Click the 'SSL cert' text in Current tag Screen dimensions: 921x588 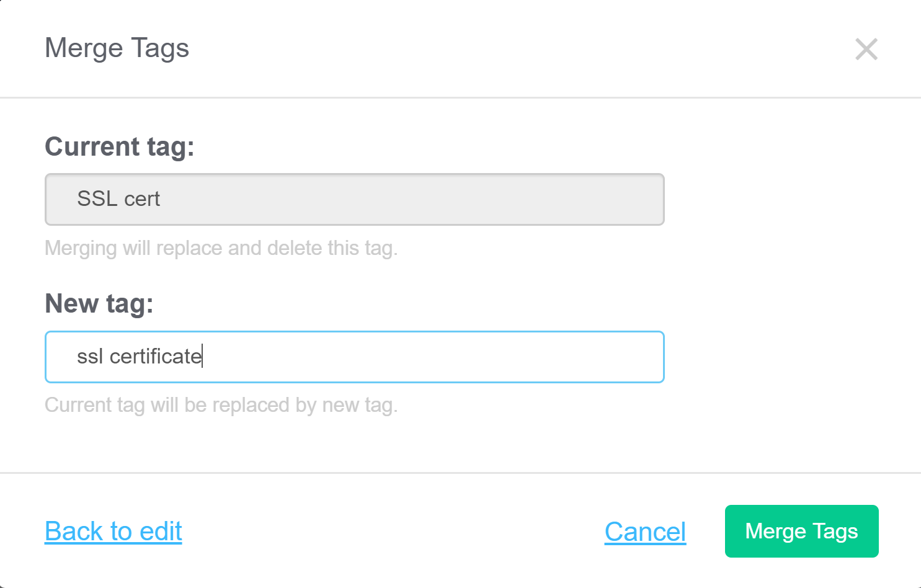click(x=118, y=199)
